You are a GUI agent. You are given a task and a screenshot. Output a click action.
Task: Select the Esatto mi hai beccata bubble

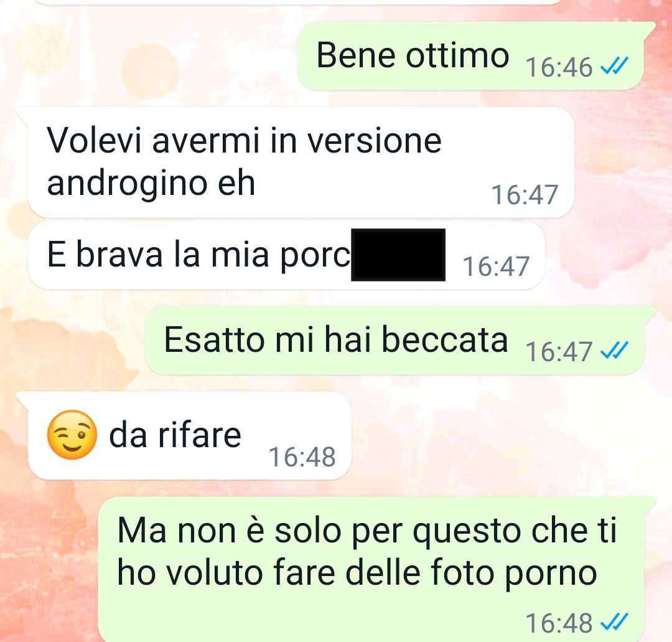pos(399,340)
